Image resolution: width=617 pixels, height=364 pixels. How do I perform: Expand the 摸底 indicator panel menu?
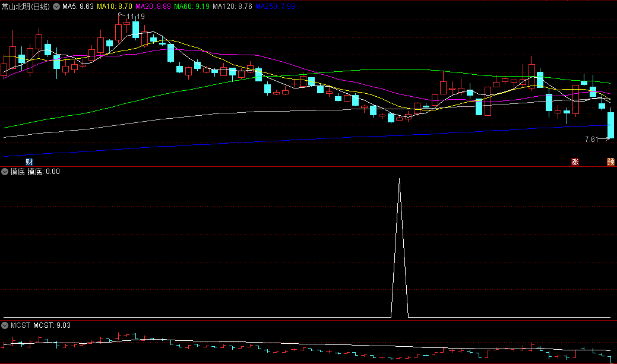pos(5,172)
